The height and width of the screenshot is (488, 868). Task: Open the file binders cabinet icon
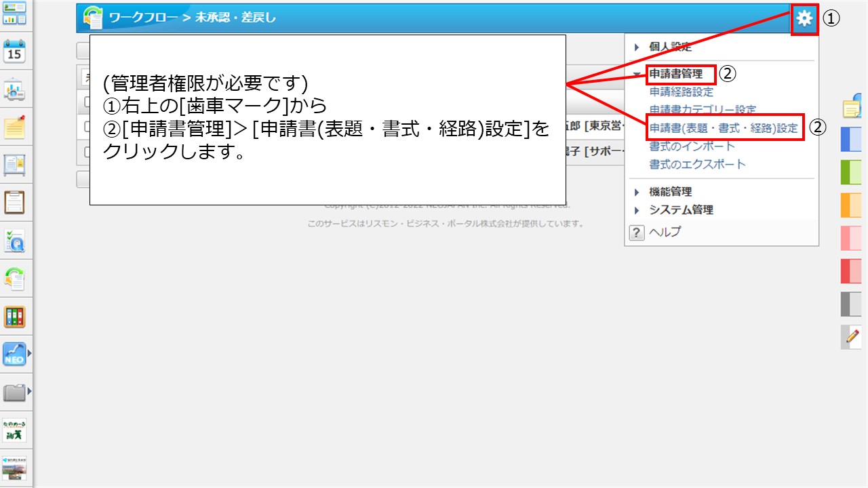tap(14, 317)
